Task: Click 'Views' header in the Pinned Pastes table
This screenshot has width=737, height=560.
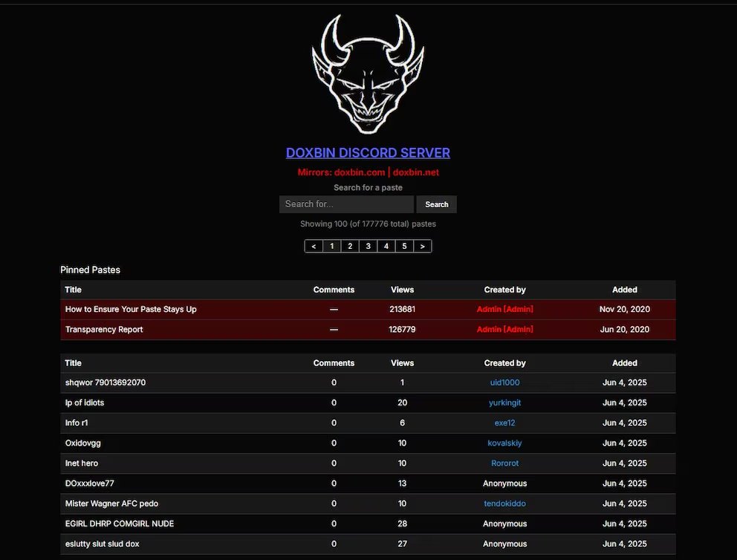Action: 403,290
